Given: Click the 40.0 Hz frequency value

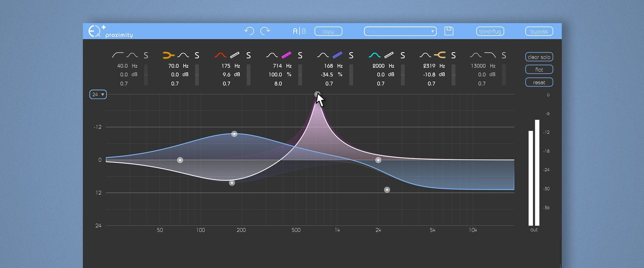Looking at the screenshot, I should pyautogui.click(x=122, y=66).
